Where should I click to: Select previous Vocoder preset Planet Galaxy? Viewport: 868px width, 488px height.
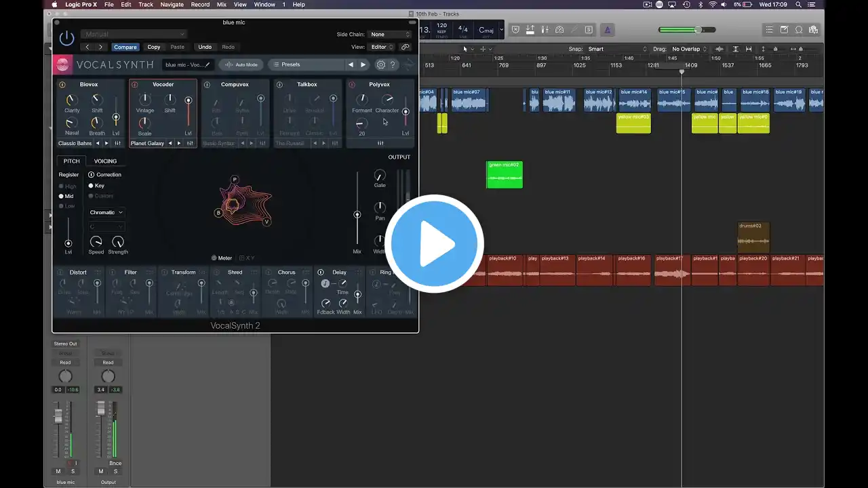coord(170,143)
